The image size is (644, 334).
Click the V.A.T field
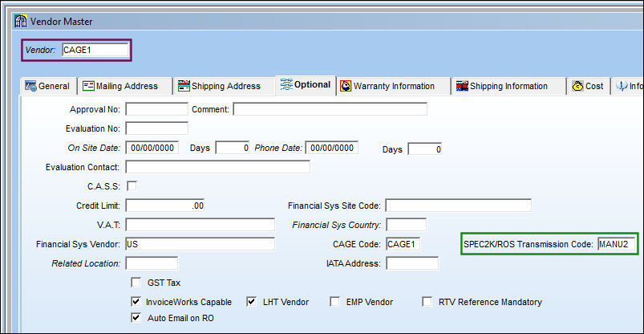click(200, 225)
